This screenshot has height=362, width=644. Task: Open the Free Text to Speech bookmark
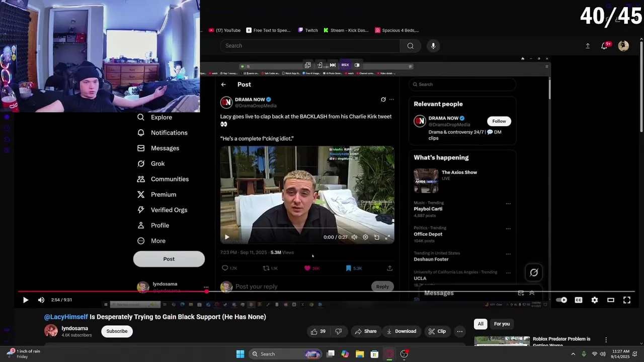tap(268, 30)
